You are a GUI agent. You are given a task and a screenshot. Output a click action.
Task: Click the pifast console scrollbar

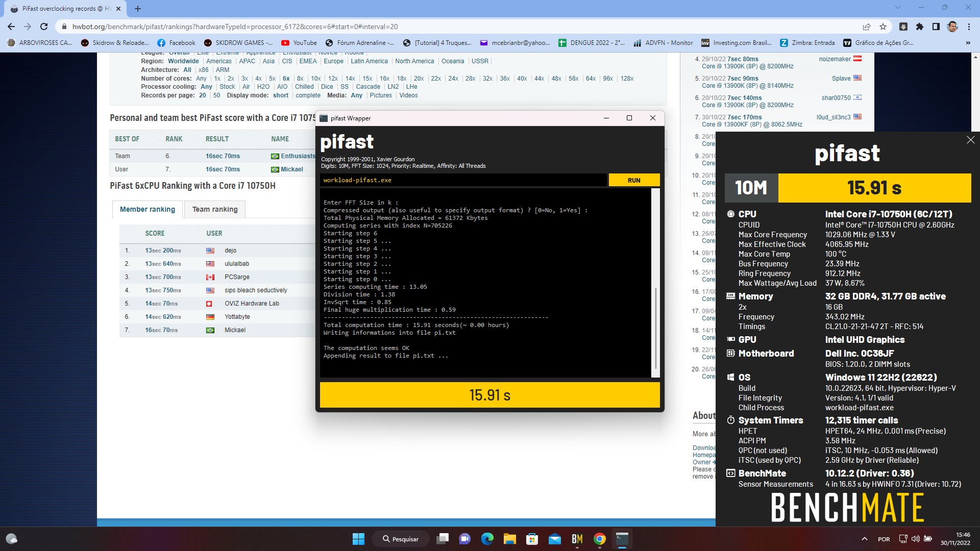pyautogui.click(x=655, y=328)
